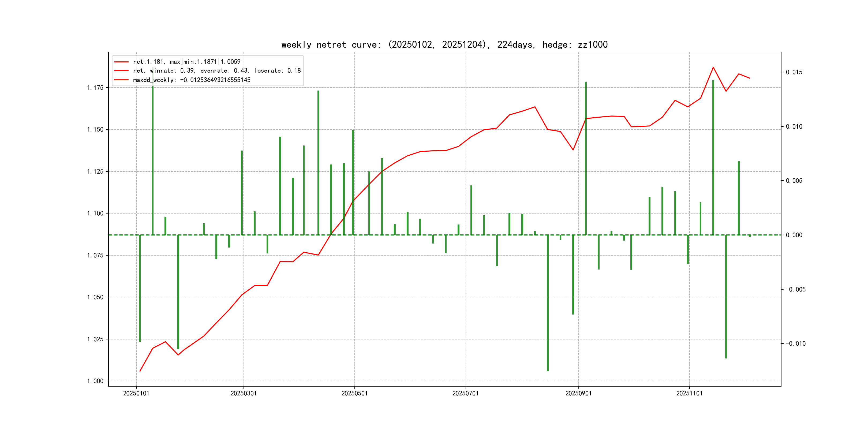Screen dimensions: 868x434
Task: Click the 0.005 right axis label
Action: pos(794,181)
